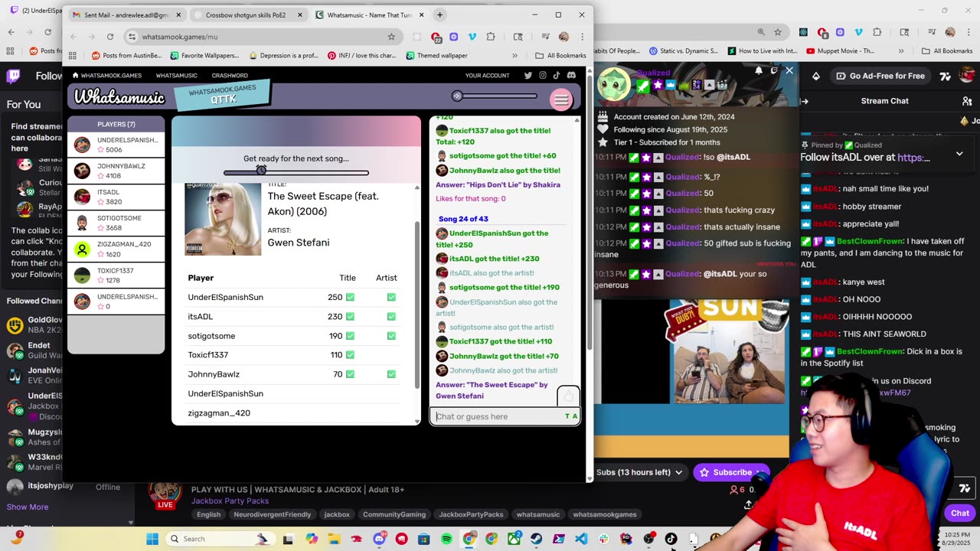980x551 pixels.
Task: Open Whatsamusic's Discord icon link
Action: pos(571,75)
